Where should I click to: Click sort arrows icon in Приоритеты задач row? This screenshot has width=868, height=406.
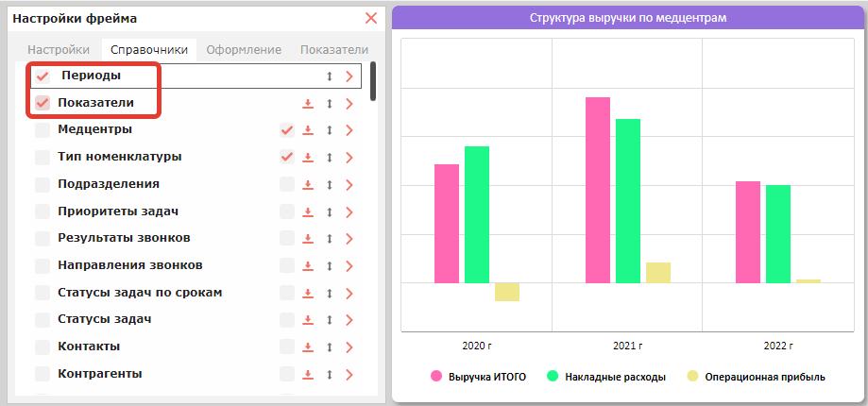tap(330, 211)
